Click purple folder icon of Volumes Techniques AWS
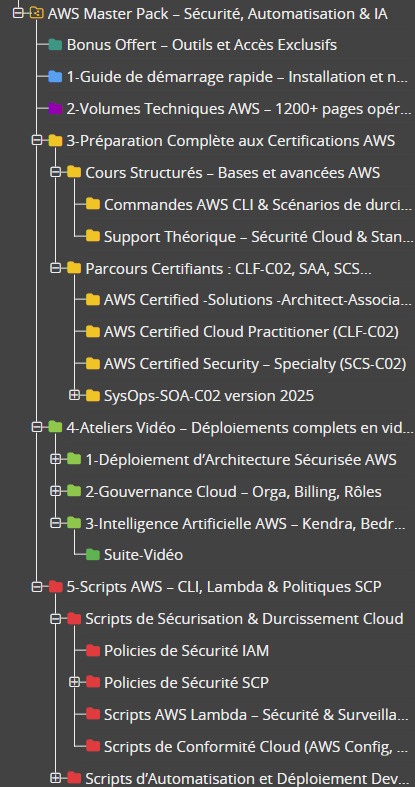 point(55,108)
